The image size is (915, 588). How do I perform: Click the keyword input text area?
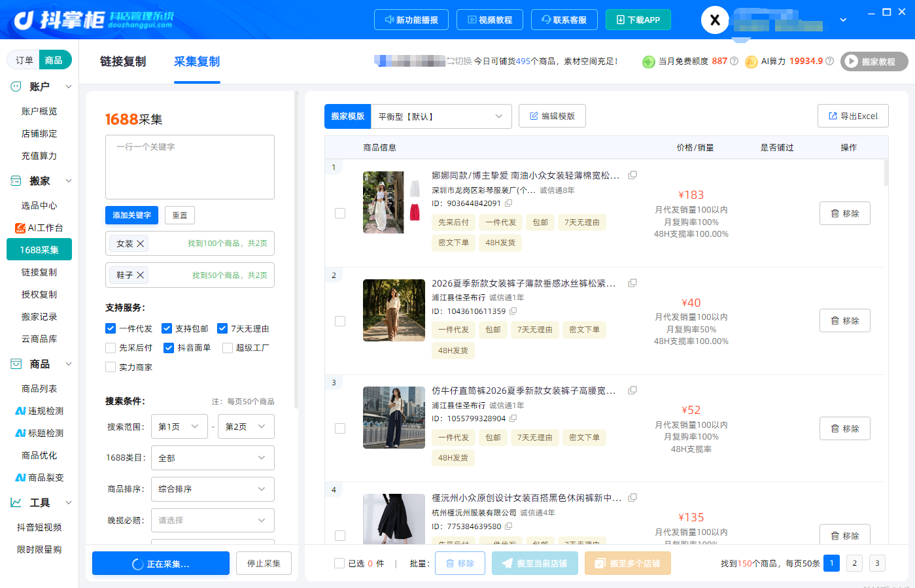point(190,167)
